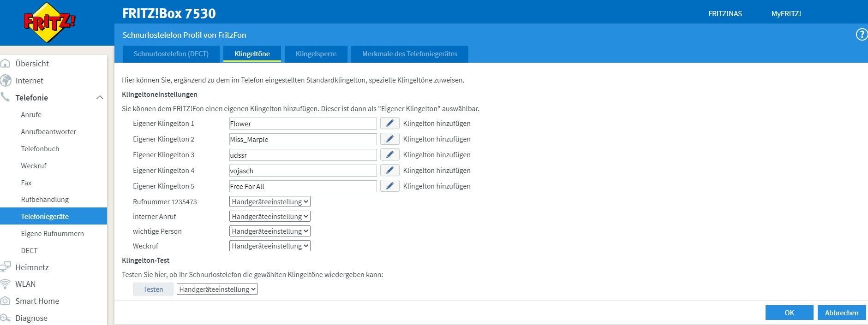Click the Übersicht house icon

5,64
